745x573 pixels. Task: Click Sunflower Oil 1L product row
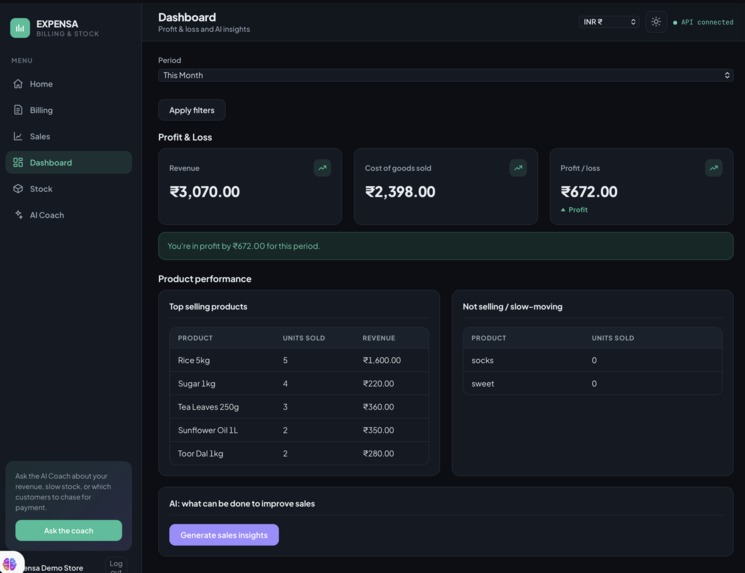click(299, 430)
